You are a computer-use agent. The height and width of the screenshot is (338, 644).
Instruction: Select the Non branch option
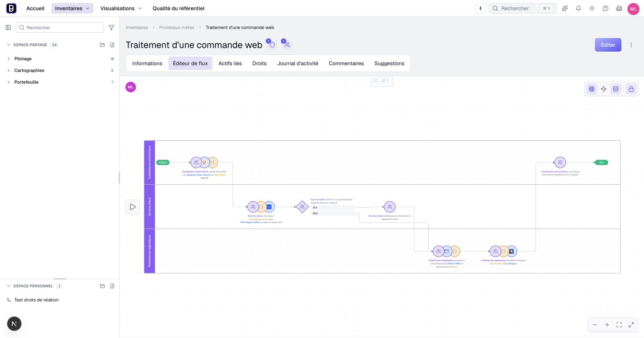[x=333, y=213]
